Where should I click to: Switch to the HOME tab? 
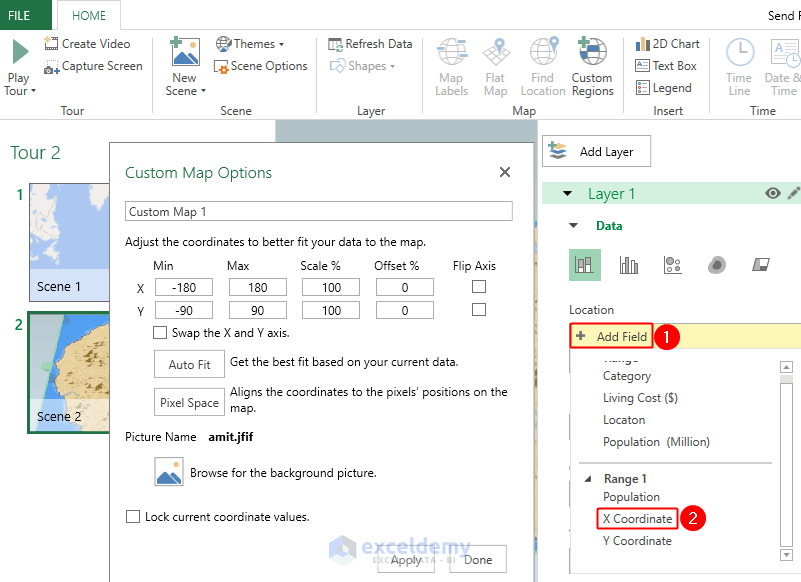(x=89, y=15)
